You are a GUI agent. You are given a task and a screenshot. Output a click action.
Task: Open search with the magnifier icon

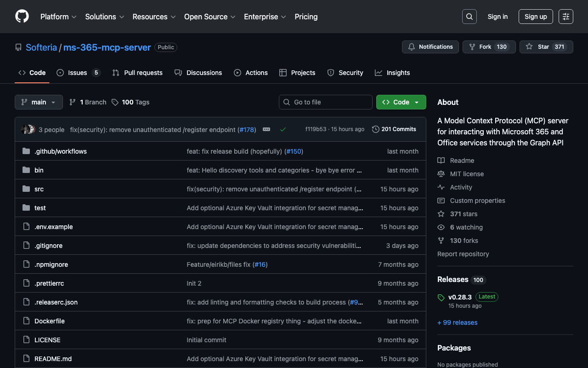pos(469,17)
